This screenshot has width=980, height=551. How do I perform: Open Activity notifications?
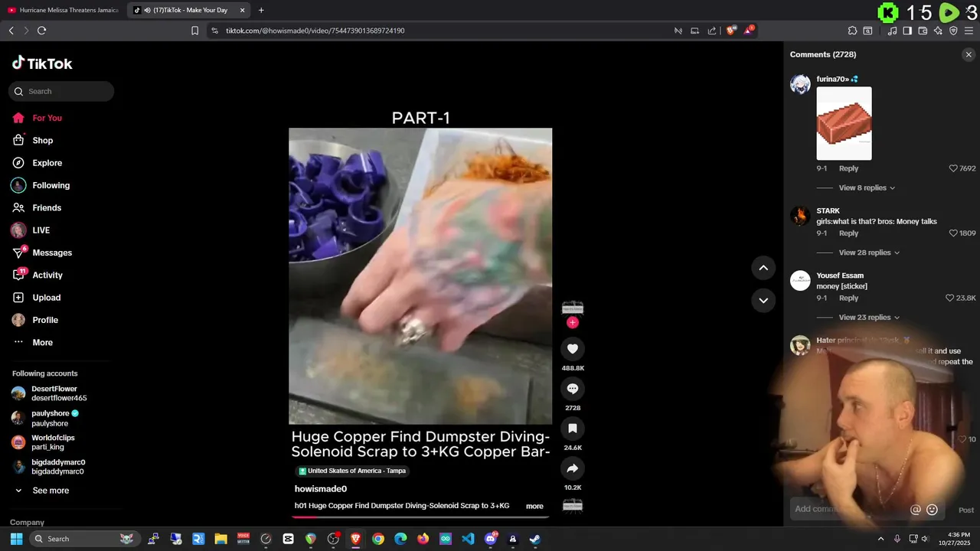(47, 275)
